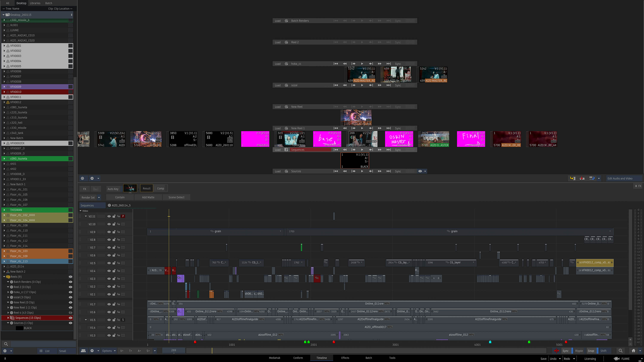The image size is (644, 362).
Task: Click the timeline search magnifier icon
Action: coord(621,351)
